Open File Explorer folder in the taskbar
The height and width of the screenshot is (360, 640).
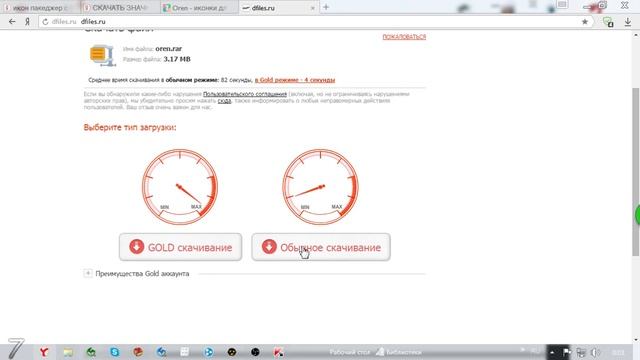coord(68,352)
